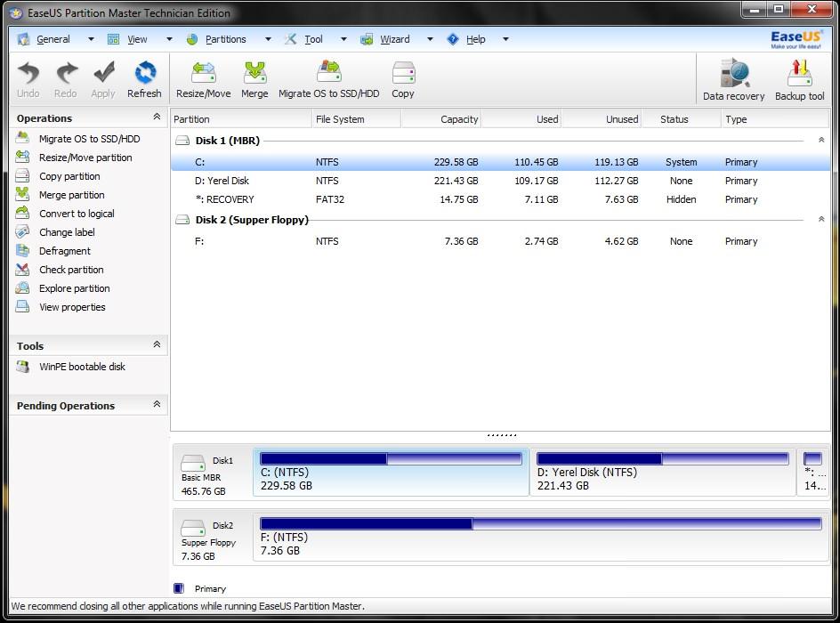Launch the Data recovery tool
Screen dimensions: 840x623
733,80
